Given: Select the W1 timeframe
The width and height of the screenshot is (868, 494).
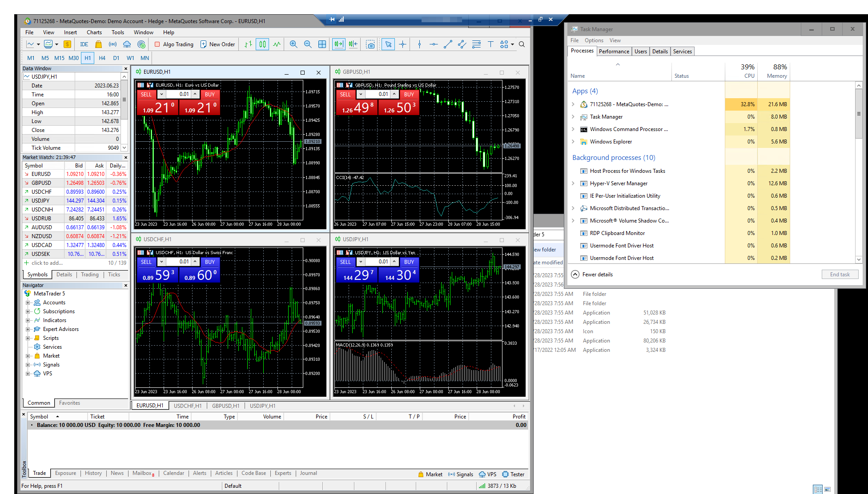Looking at the screenshot, I should tap(130, 58).
